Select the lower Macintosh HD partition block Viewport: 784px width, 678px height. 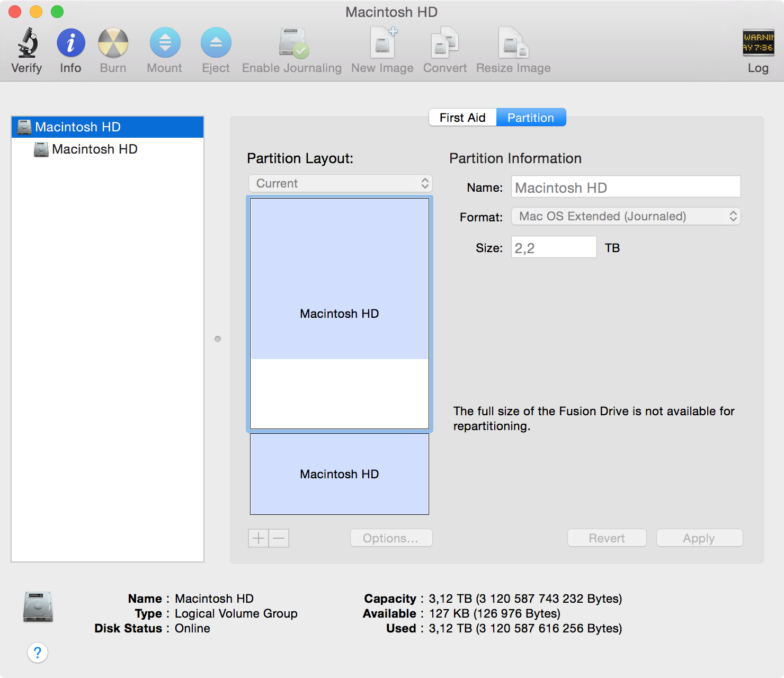tap(340, 474)
